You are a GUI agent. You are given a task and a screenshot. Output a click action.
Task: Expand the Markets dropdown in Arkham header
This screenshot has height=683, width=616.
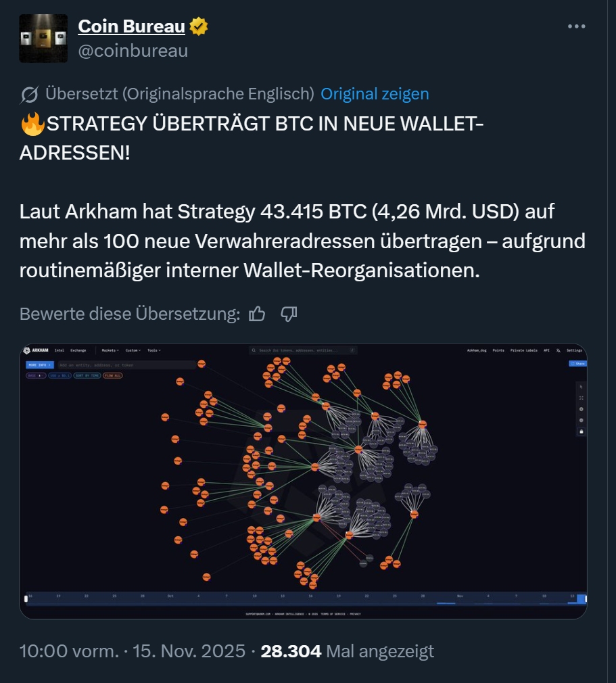click(x=110, y=350)
